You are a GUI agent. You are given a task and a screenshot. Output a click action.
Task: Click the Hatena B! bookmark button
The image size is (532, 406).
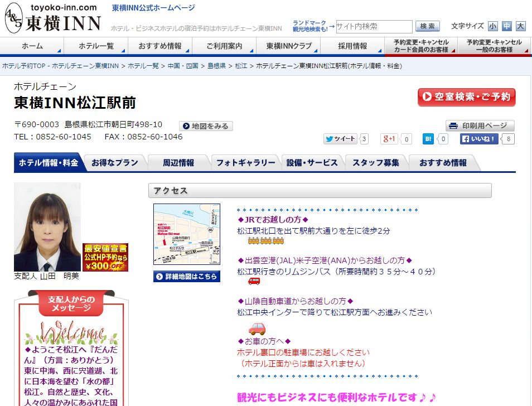pos(428,139)
